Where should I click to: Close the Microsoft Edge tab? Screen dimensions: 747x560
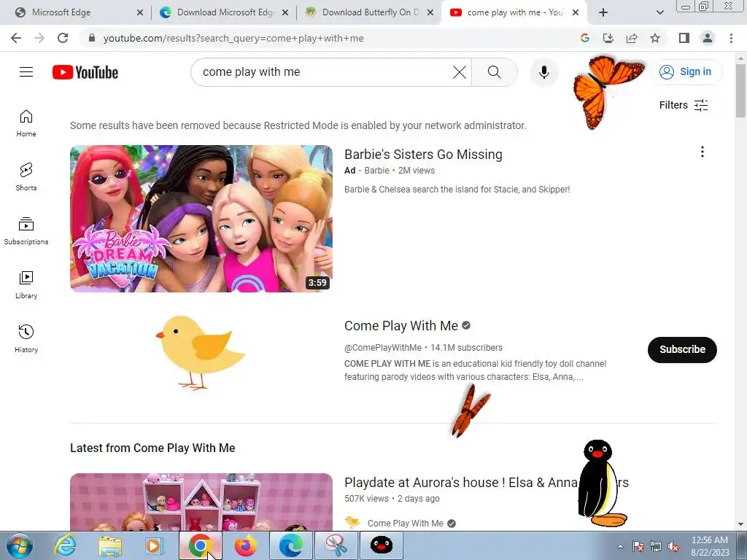point(140,13)
